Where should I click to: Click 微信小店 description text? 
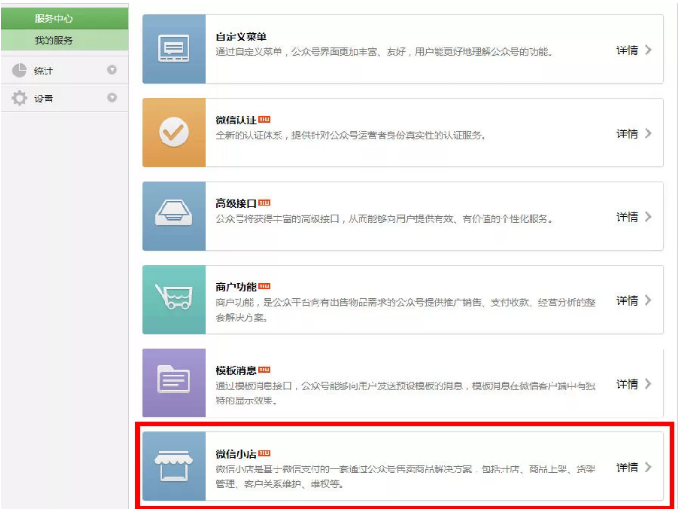coord(405,476)
